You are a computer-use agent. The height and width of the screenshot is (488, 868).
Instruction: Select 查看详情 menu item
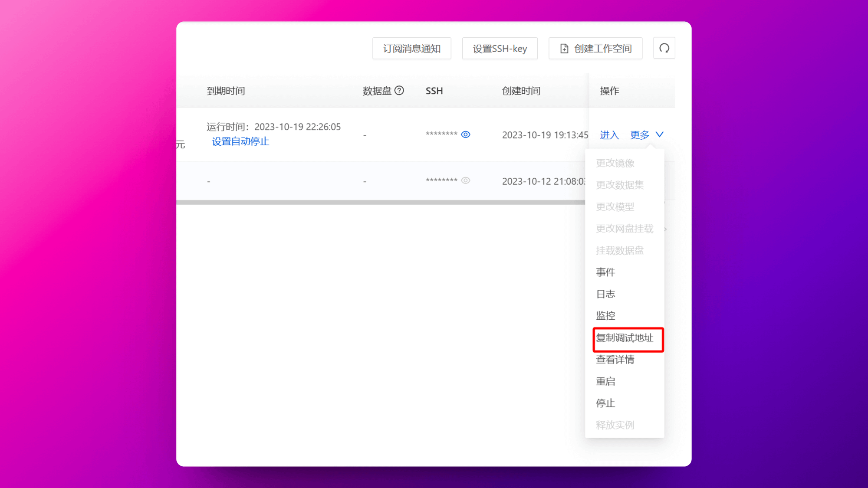point(615,359)
